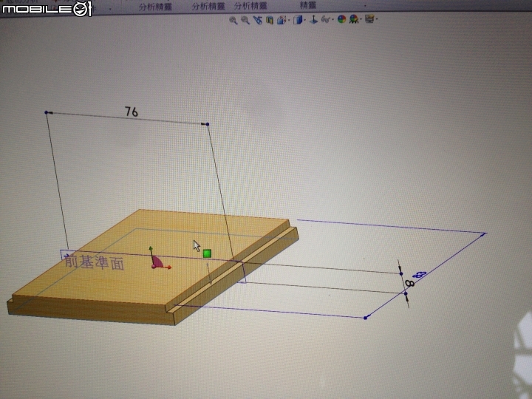Click the Apply Scene icon
532x399 pixels.
pos(354,19)
